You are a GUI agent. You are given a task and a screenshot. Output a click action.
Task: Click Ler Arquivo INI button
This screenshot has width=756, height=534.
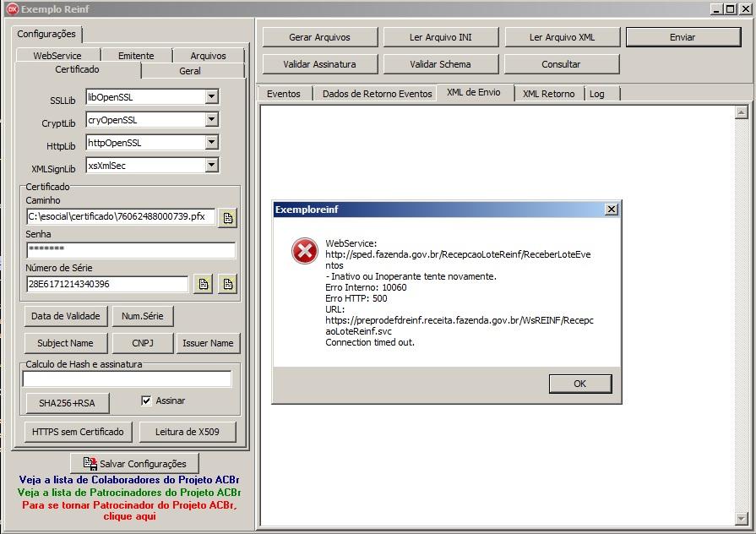click(x=441, y=37)
